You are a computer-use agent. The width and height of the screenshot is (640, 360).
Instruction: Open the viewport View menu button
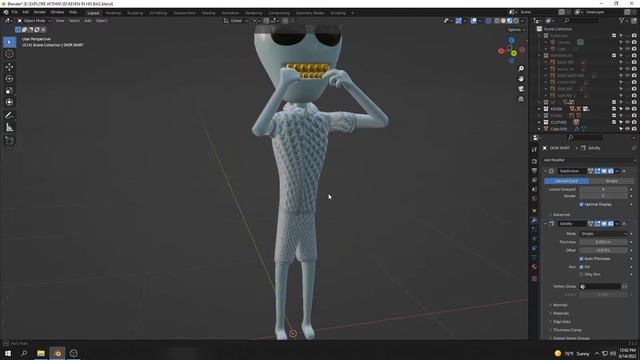click(x=60, y=20)
